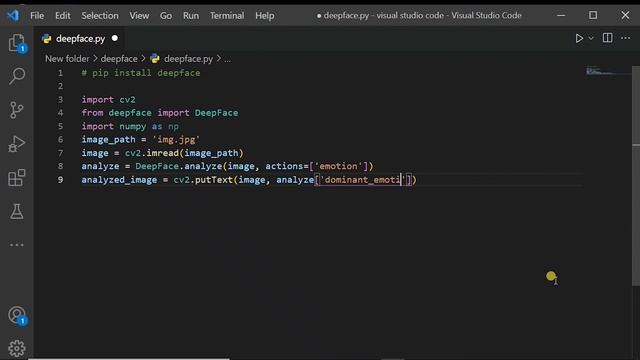Click the 'emotion' string on line 8

(338, 167)
